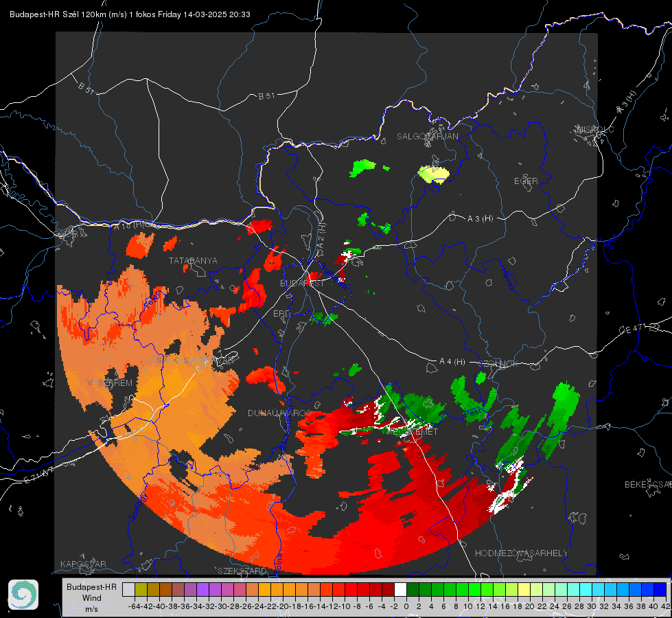This screenshot has width=672, height=618.
Task: Click the VESZPRÉM city label
Action: pos(110,383)
